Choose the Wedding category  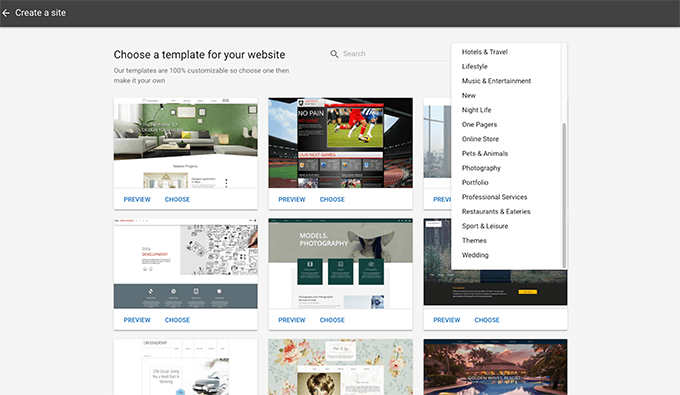click(475, 255)
